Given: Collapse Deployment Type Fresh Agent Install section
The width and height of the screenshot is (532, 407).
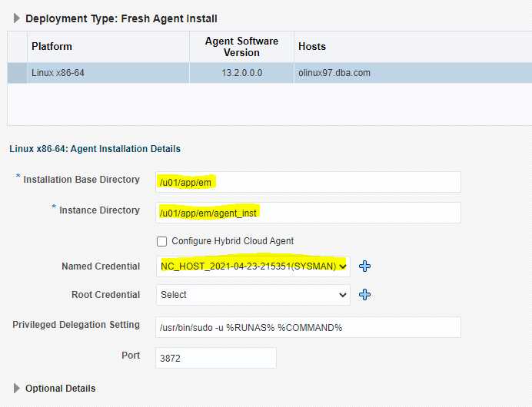Looking at the screenshot, I should (x=17, y=18).
